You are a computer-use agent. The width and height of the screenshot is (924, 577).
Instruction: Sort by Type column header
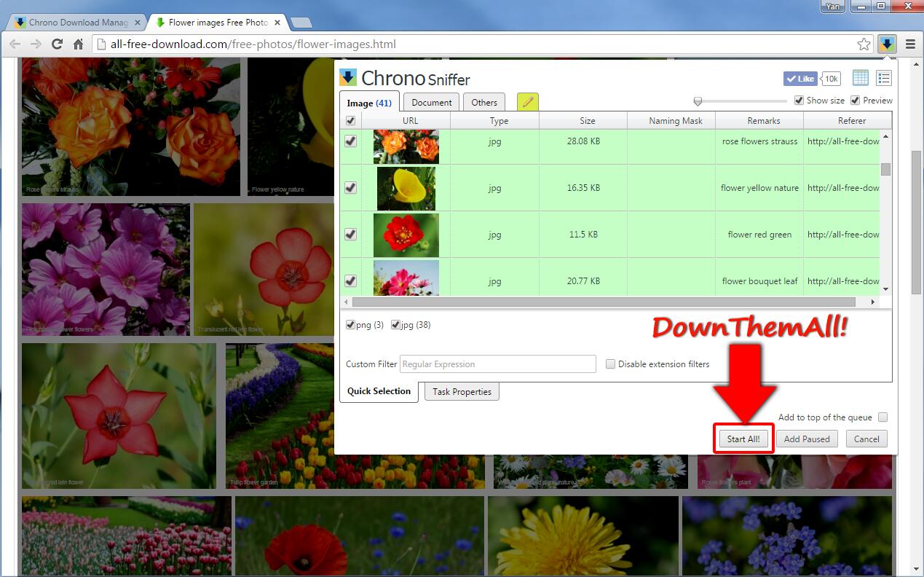pos(499,121)
